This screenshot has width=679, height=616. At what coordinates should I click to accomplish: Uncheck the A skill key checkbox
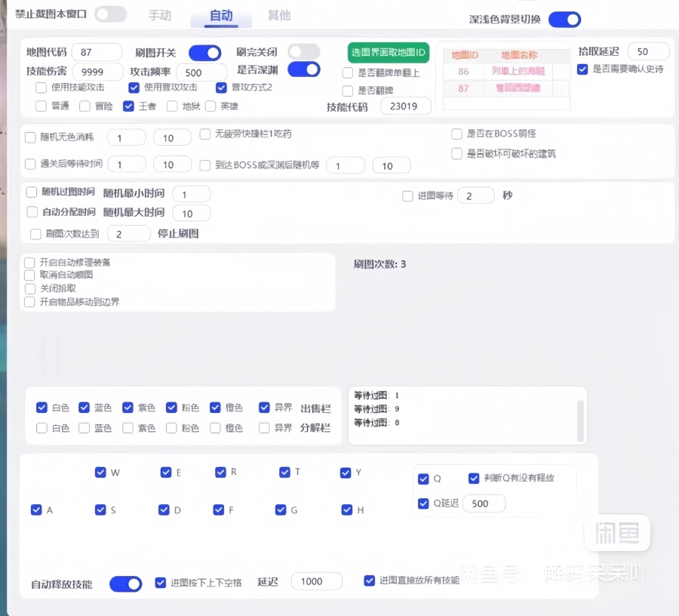36,510
